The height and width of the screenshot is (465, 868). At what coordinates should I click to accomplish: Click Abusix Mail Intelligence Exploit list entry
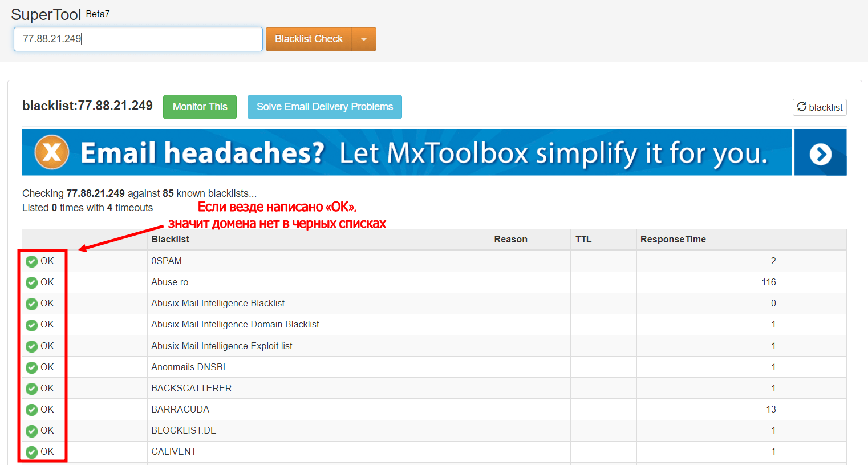(x=222, y=346)
